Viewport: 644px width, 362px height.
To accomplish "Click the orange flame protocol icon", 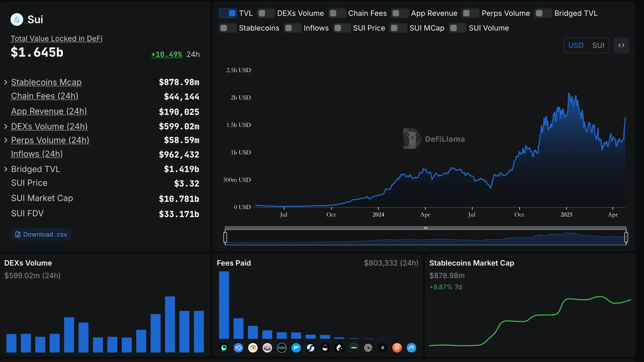I will [397, 348].
